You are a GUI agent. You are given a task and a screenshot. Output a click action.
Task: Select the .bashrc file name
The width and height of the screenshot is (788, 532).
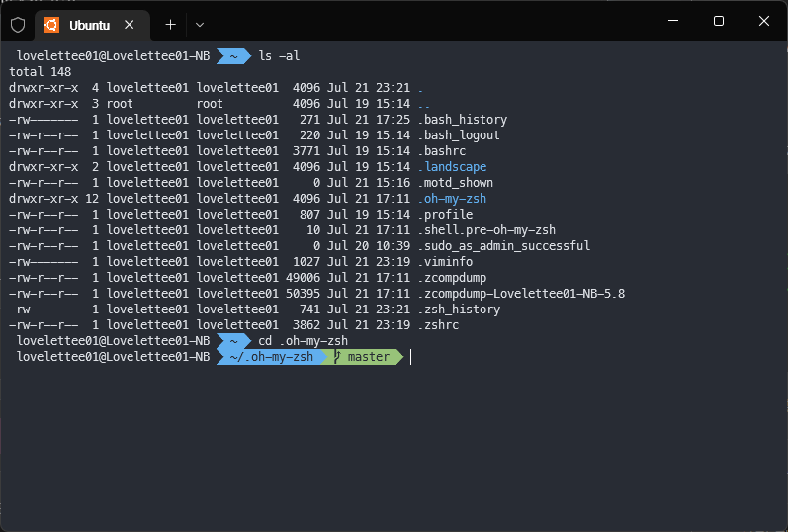click(442, 151)
